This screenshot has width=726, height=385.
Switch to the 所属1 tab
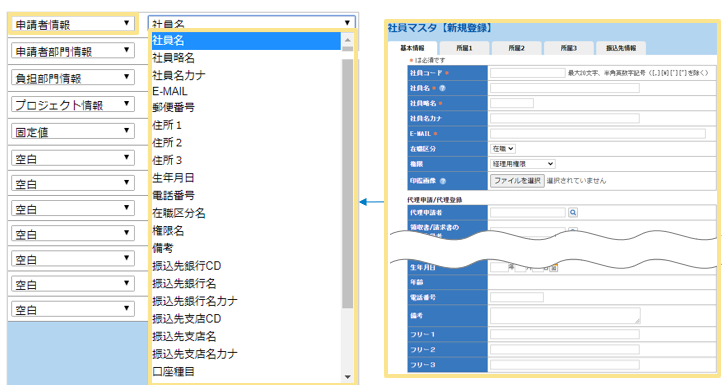pos(464,48)
